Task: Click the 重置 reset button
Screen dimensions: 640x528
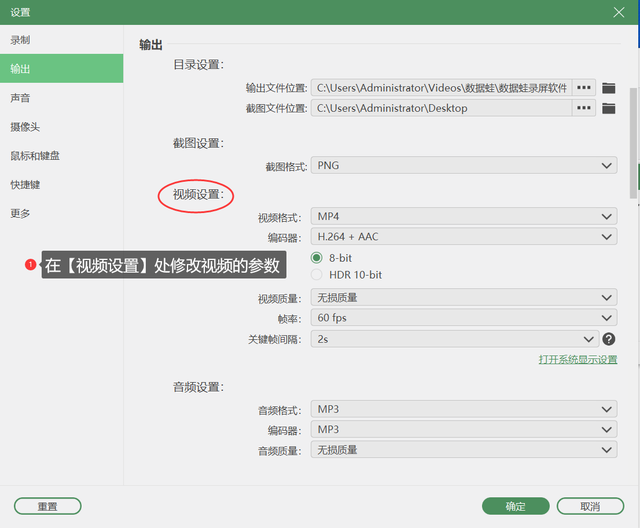Action: 47,506
